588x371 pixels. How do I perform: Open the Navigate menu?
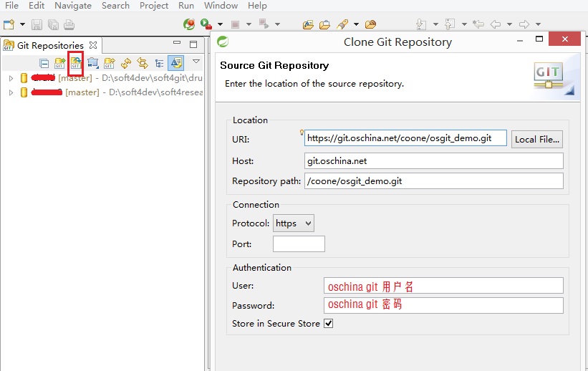73,6
